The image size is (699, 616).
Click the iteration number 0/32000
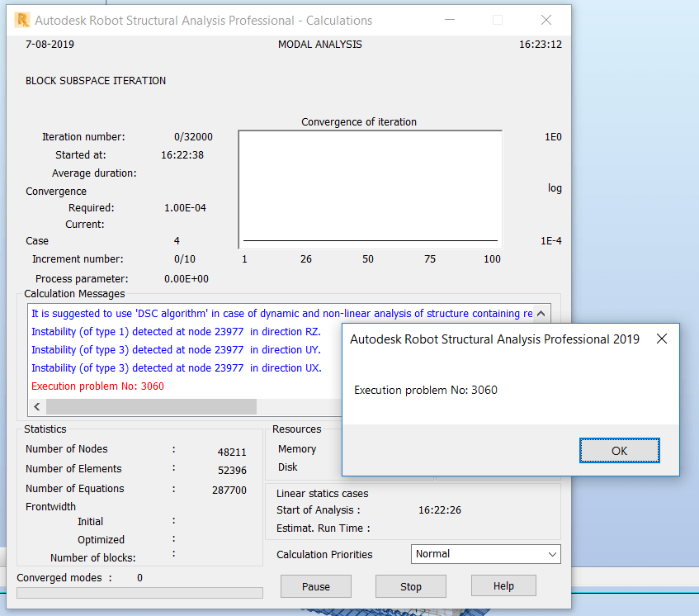click(193, 137)
